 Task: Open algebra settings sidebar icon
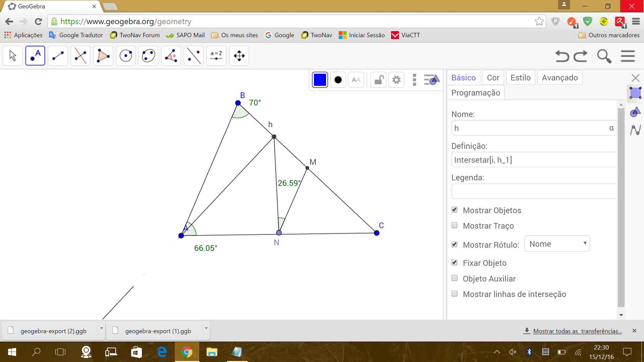(x=635, y=130)
